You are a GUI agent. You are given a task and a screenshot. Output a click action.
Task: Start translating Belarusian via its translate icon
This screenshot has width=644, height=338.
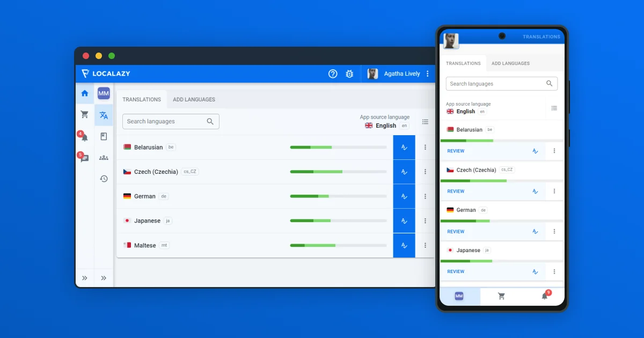click(404, 146)
